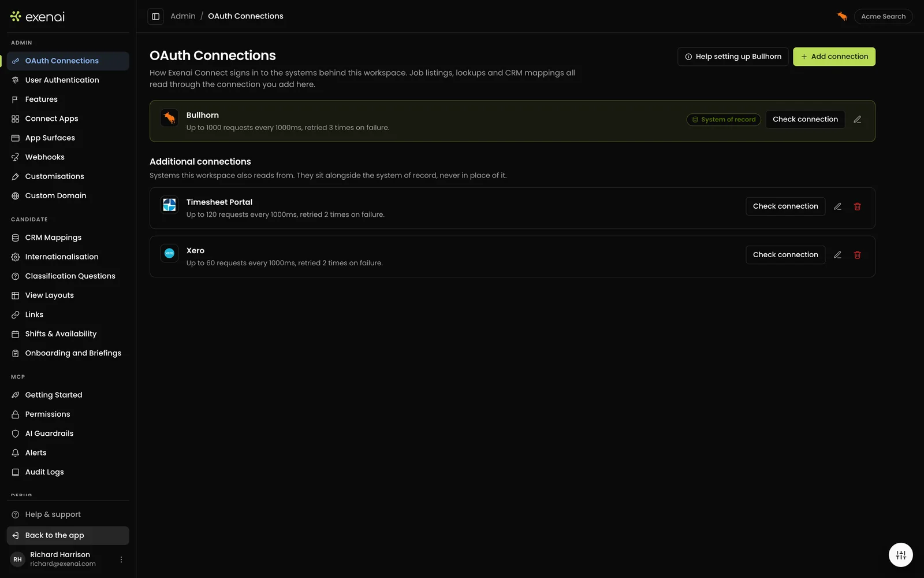Click the exenai logo
This screenshot has width=924, height=578.
click(x=38, y=17)
